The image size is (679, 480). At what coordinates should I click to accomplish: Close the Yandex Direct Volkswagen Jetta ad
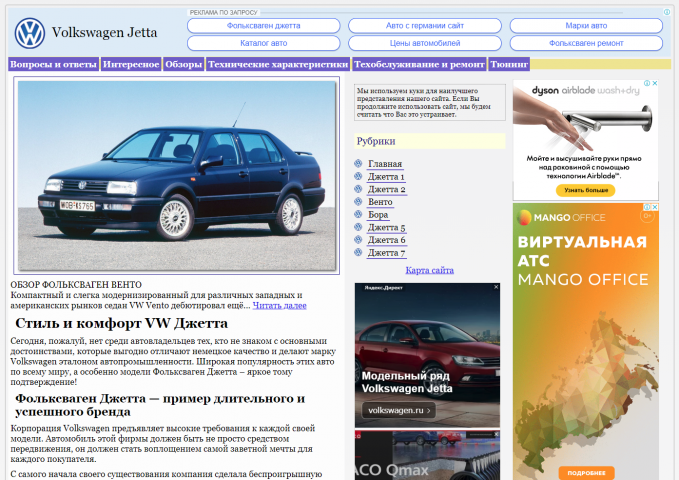click(x=496, y=287)
